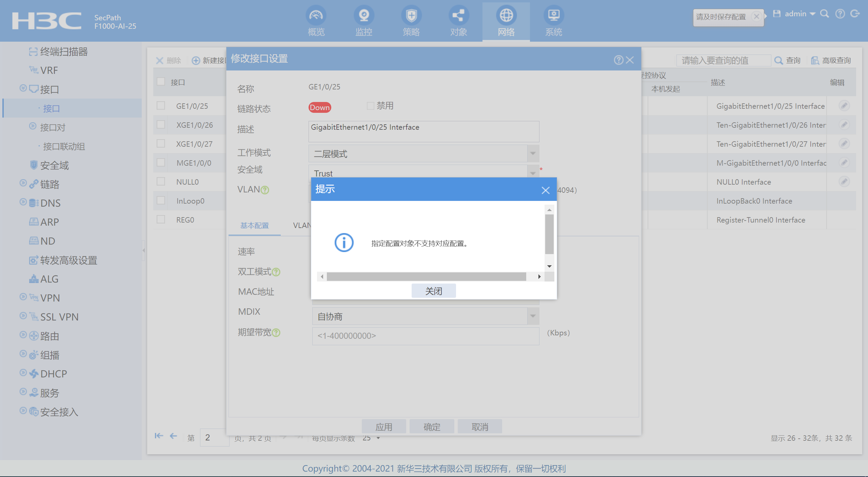Screen dimensions: 868x477
Task: Click the VLAN help question icon
Action: 265,190
